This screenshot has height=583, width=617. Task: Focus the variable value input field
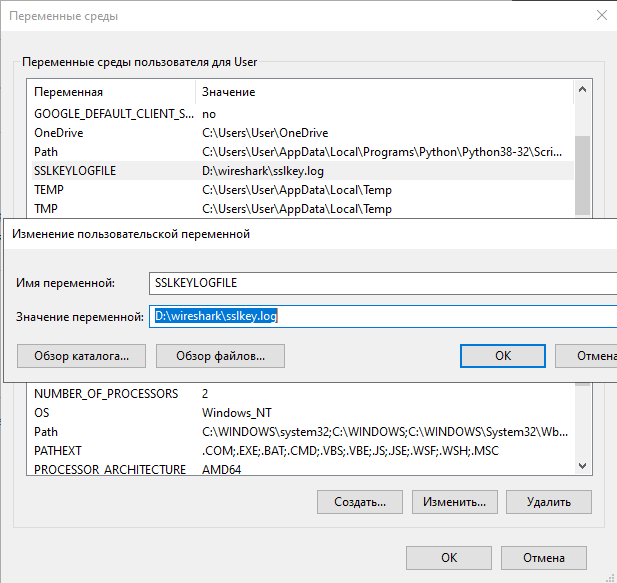383,316
